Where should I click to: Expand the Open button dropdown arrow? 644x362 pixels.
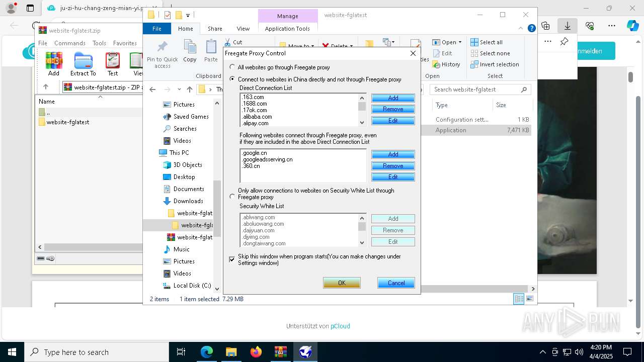[x=460, y=42]
